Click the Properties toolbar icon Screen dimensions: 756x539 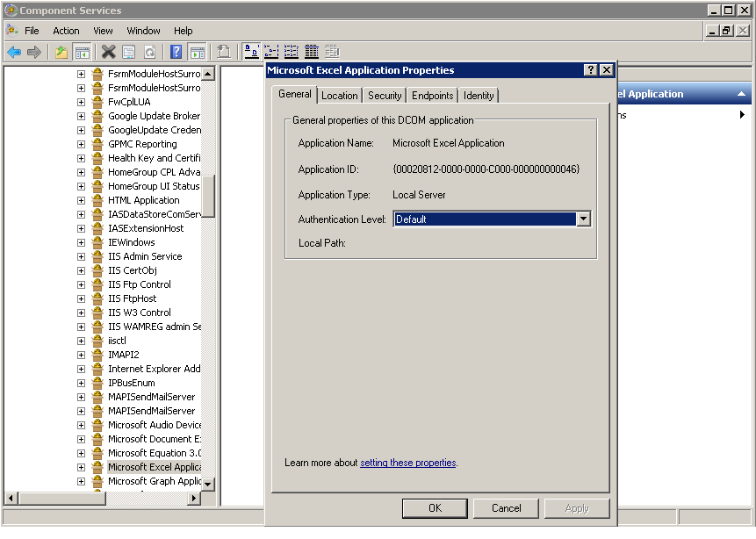tap(128, 51)
